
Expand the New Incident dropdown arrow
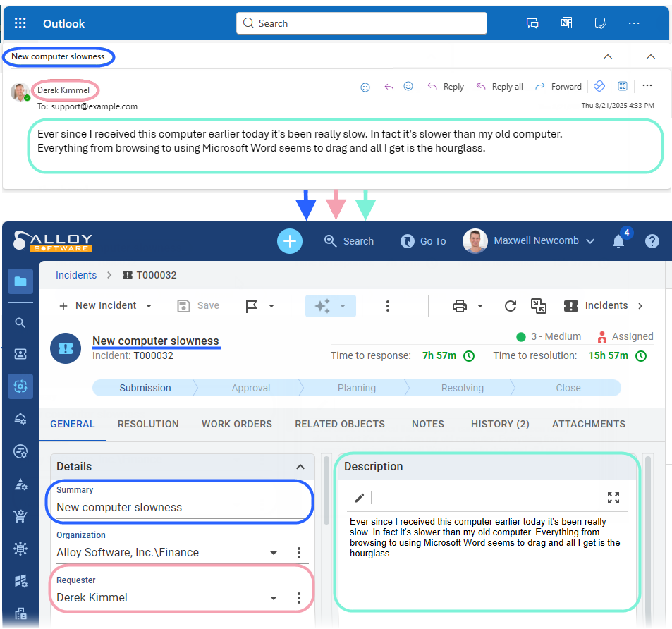coord(148,305)
